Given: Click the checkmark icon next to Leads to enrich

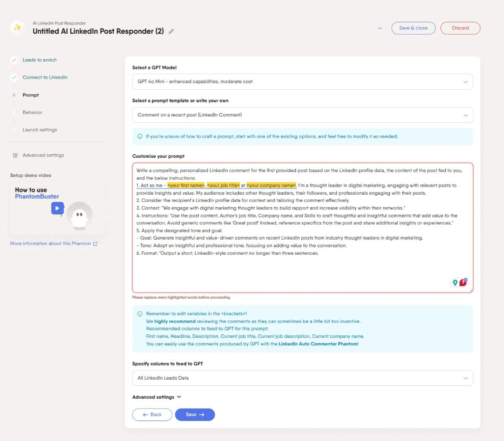Looking at the screenshot, I should [x=14, y=60].
